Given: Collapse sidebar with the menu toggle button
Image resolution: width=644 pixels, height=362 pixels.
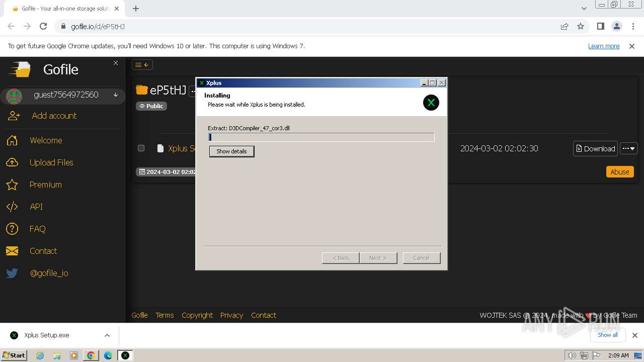Looking at the screenshot, I should (x=142, y=64).
